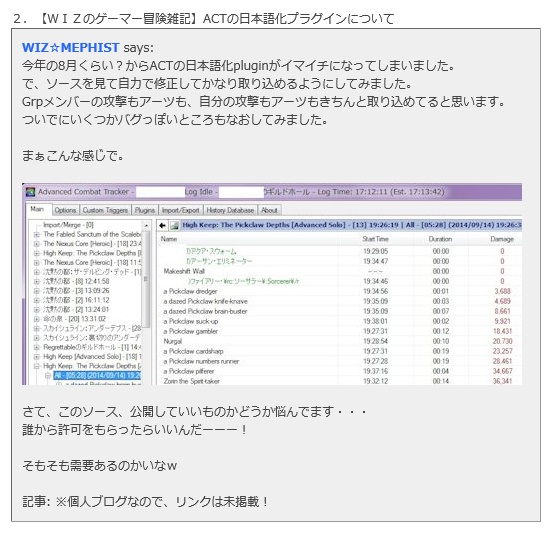Expand the High Keep [Advanced Solo] [18] node
The image size is (553, 543).
click(36, 357)
